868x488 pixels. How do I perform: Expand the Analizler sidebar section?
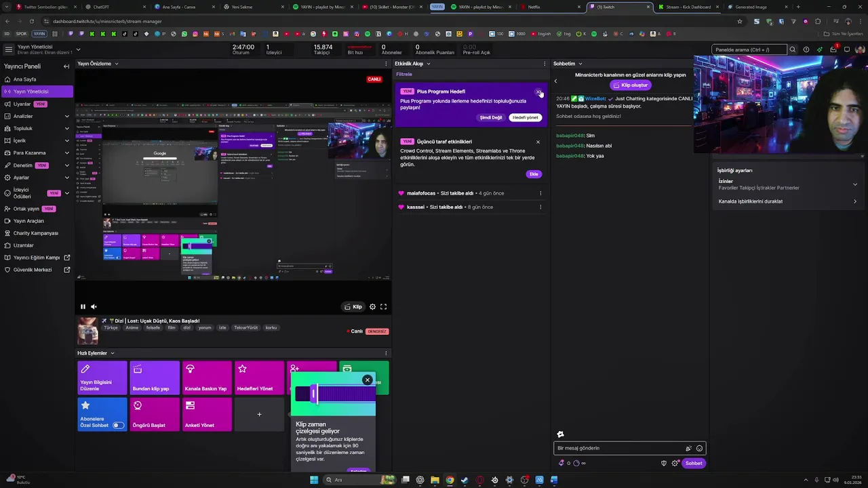(66, 117)
